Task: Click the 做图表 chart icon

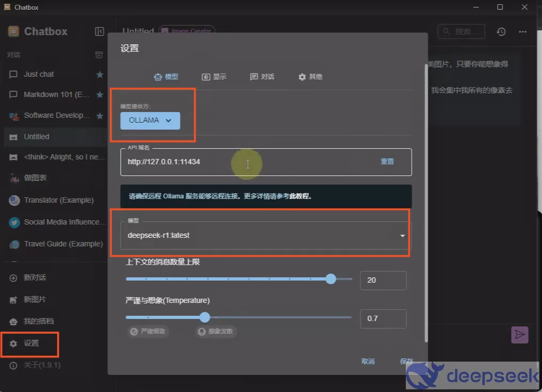Action: pos(14,178)
